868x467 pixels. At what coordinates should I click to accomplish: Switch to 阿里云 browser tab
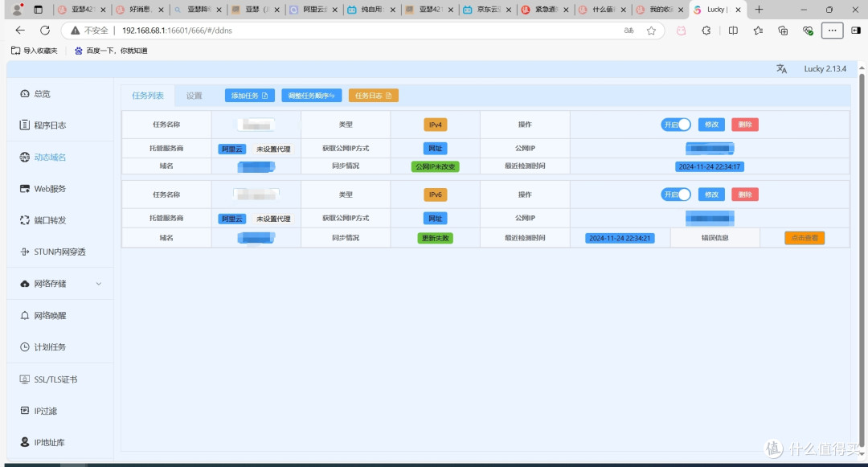point(313,10)
